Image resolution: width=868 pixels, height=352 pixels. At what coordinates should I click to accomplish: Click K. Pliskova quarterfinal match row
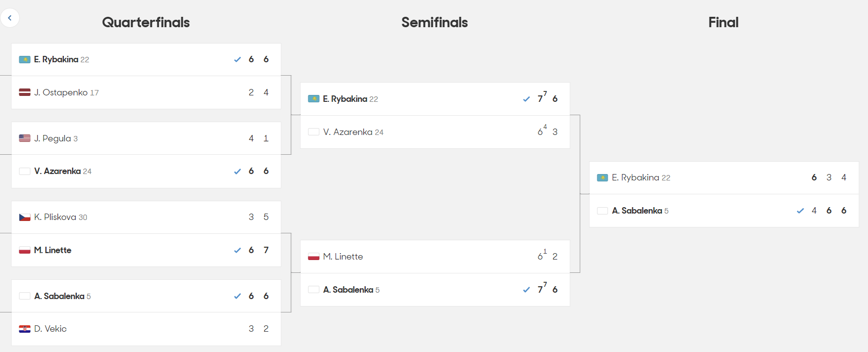146,217
